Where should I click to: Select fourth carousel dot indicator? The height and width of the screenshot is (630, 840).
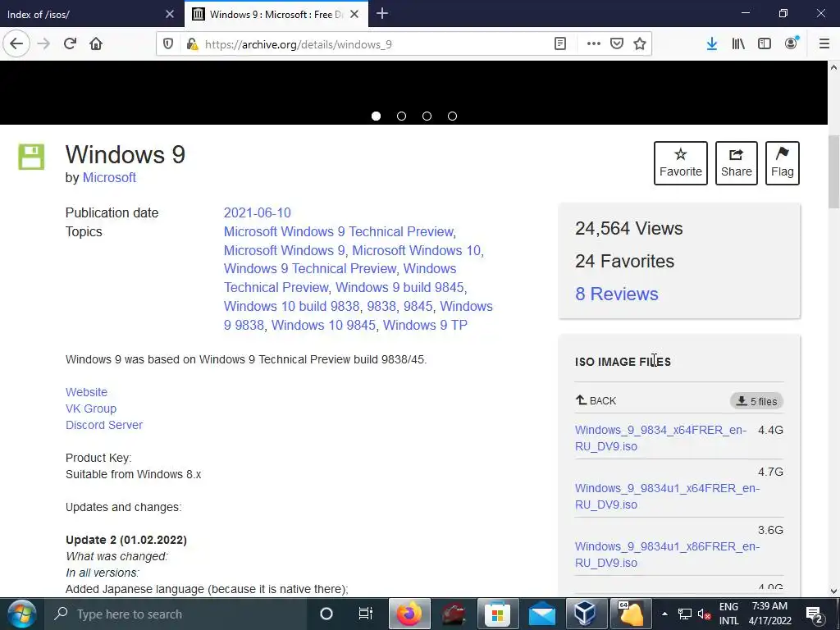pyautogui.click(x=452, y=116)
